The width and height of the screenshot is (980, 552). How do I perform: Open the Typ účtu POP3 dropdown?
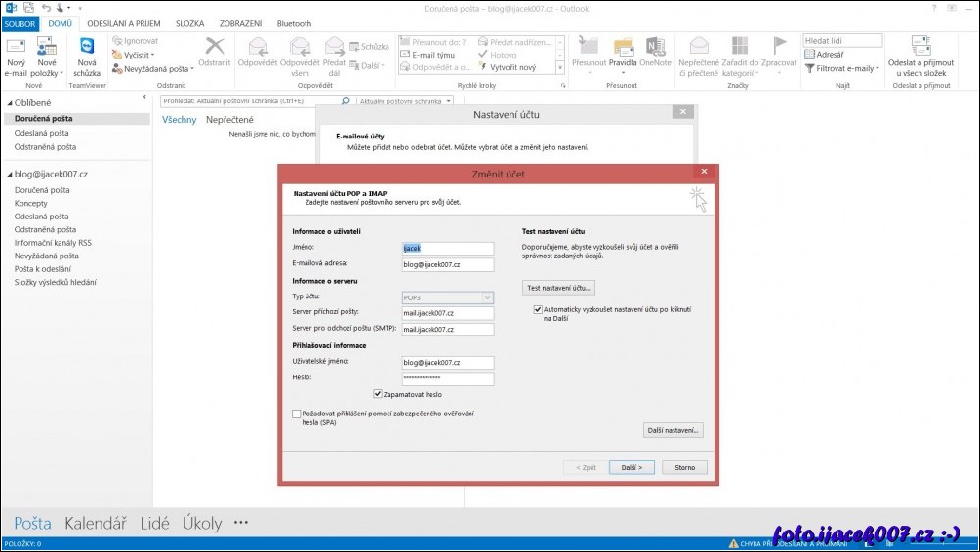[448, 296]
